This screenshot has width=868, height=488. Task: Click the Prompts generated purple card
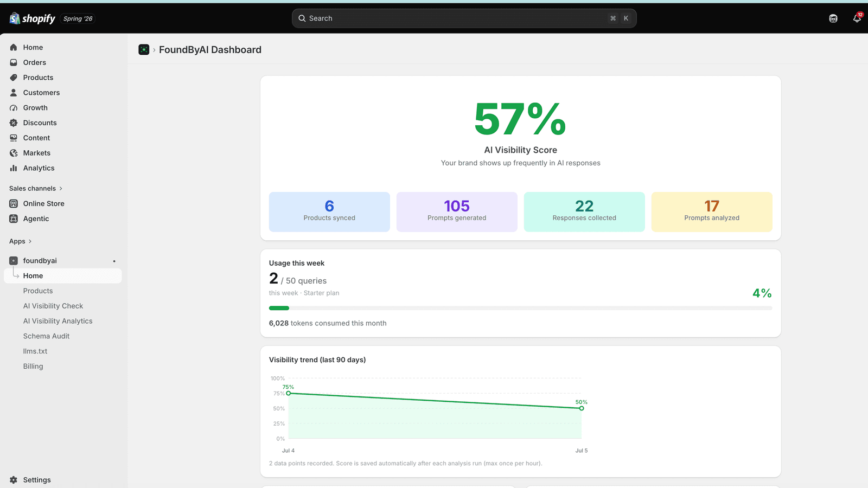pyautogui.click(x=457, y=212)
